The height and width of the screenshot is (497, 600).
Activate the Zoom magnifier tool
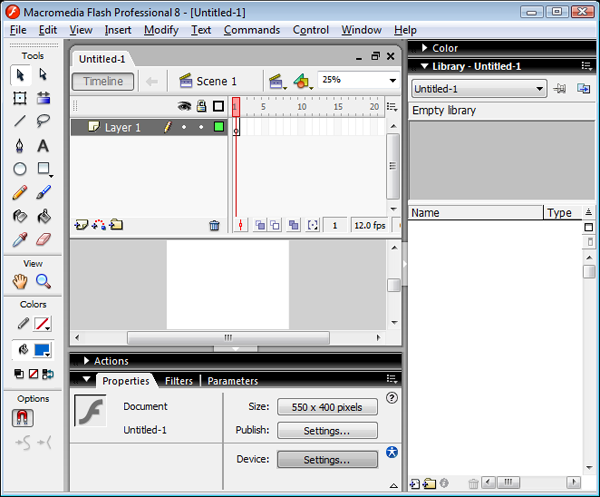click(43, 282)
